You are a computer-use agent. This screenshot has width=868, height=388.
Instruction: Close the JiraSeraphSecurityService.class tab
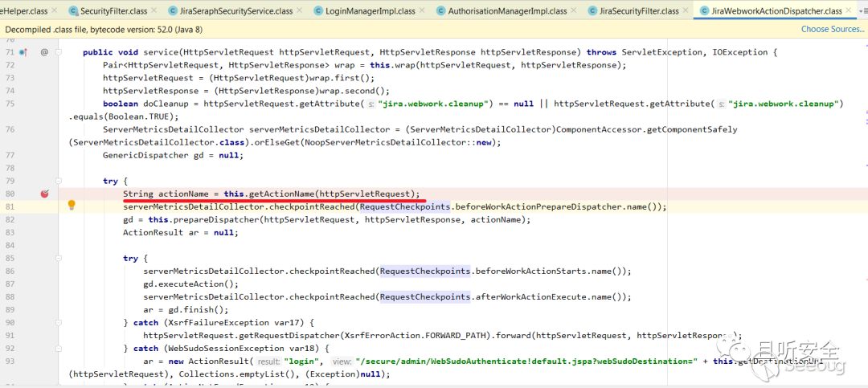pyautogui.click(x=301, y=11)
